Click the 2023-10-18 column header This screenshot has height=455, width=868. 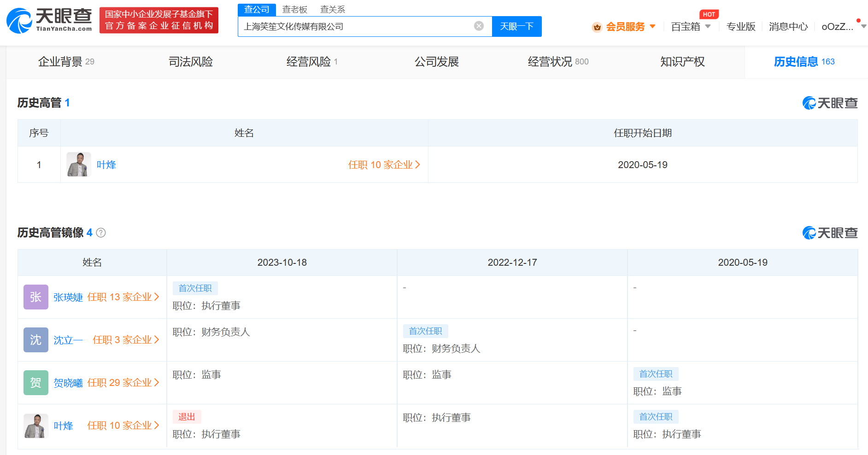point(282,262)
